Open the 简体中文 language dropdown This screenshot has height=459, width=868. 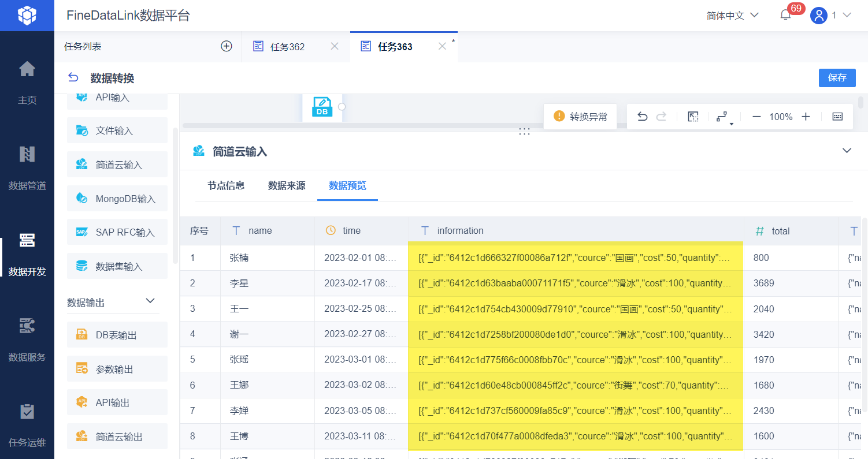(732, 16)
